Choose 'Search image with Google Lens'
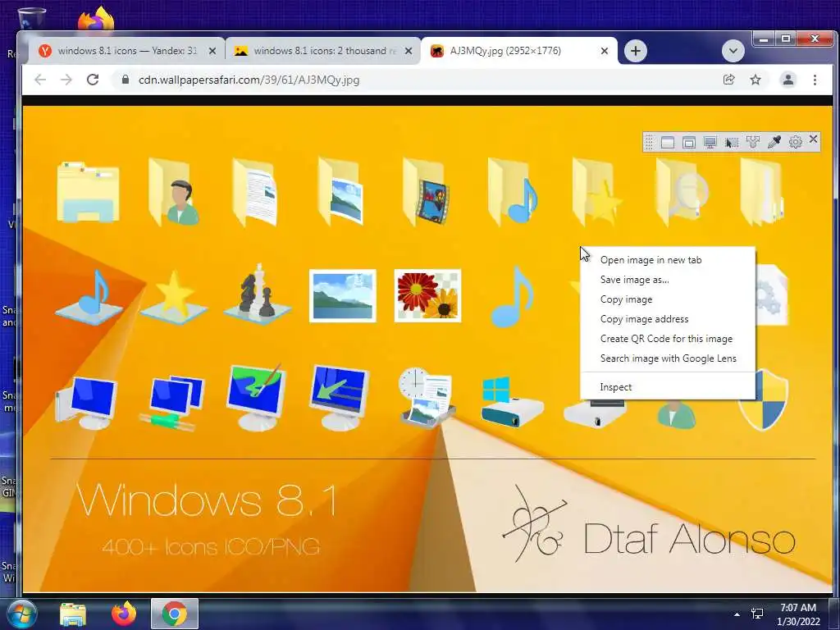The width and height of the screenshot is (840, 630). coord(668,358)
